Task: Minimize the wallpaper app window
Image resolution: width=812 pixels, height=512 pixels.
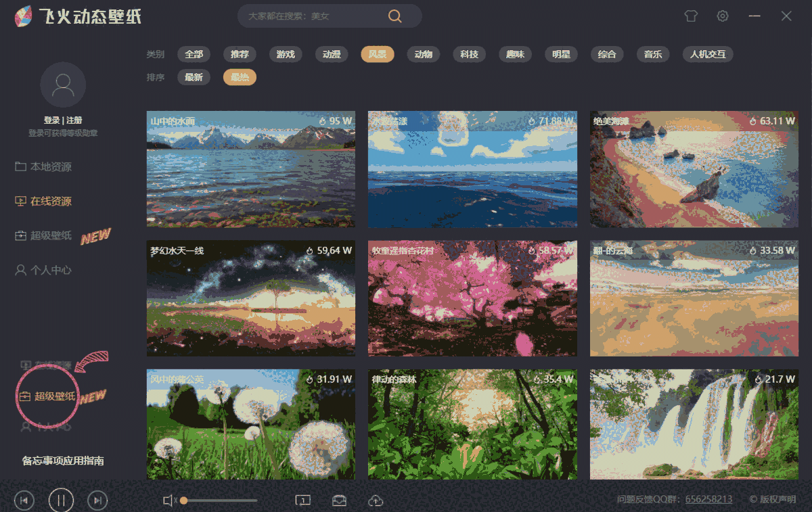Action: [x=754, y=16]
